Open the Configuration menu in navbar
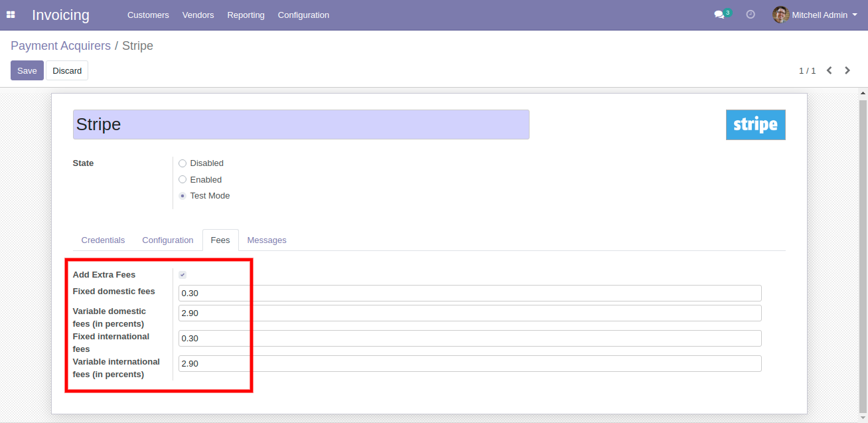Image resolution: width=868 pixels, height=423 pixels. click(x=303, y=15)
